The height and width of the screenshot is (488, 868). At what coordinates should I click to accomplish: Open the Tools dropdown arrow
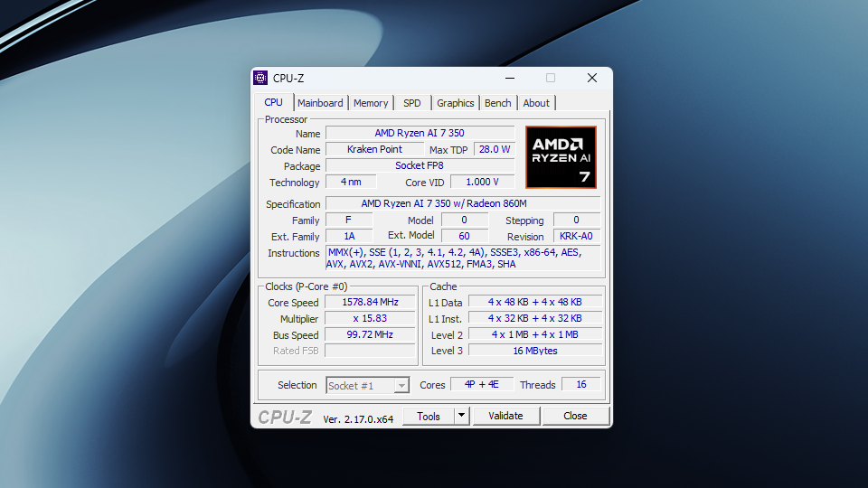point(461,416)
